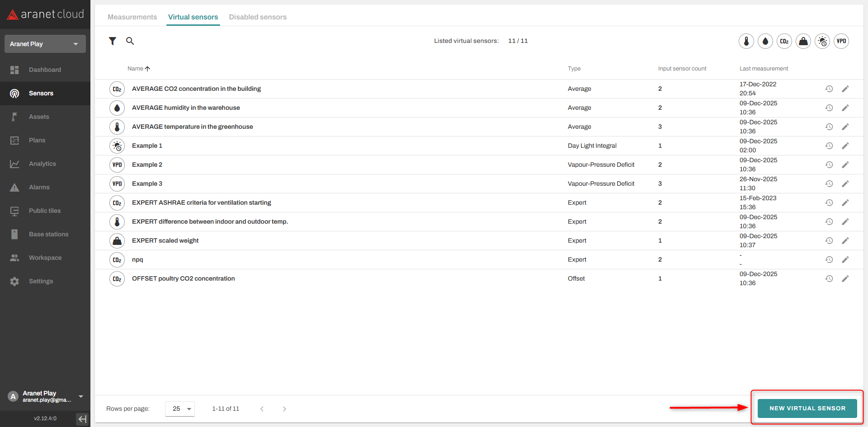The height and width of the screenshot is (427, 868).
Task: Edit OFFSET poultry CO2 concentration sensor
Action: click(x=845, y=279)
